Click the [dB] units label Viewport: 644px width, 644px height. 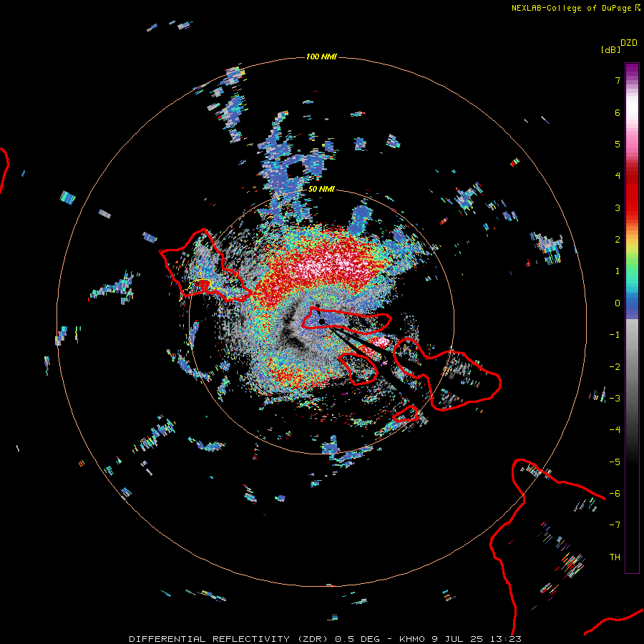click(610, 49)
